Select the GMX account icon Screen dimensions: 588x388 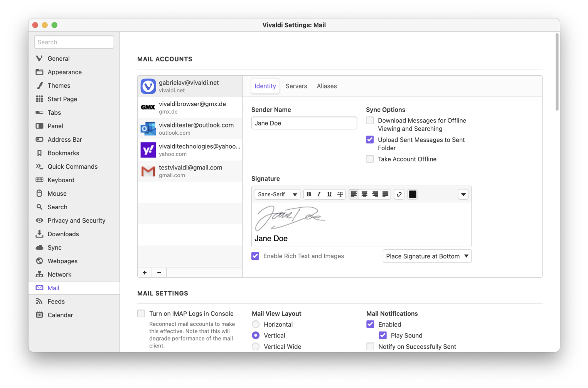point(148,107)
